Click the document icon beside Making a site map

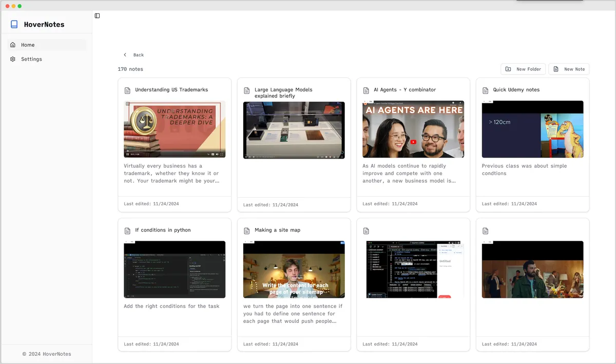[x=247, y=231]
